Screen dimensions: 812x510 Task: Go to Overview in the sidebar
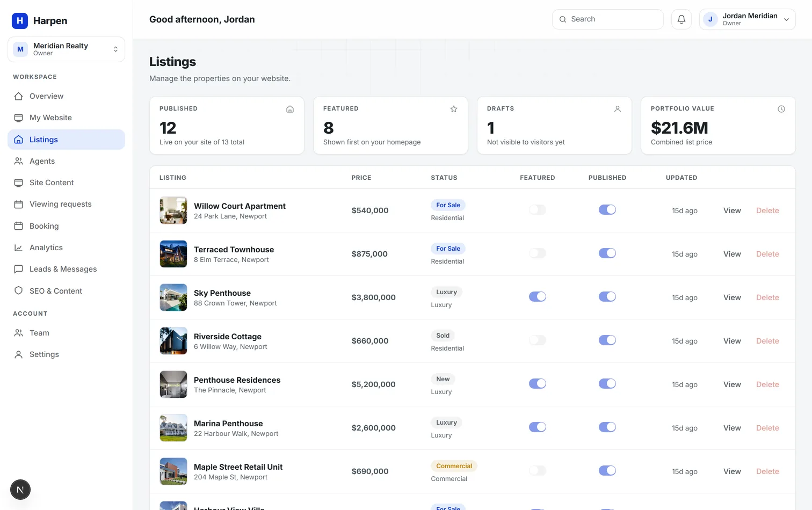(67, 96)
